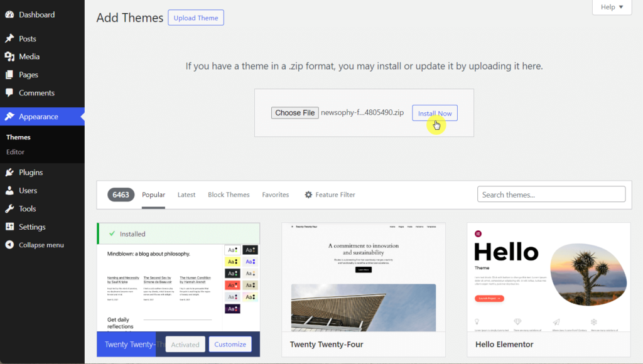The image size is (643, 364).
Task: Open the Feature Filter option
Action: pyautogui.click(x=330, y=195)
